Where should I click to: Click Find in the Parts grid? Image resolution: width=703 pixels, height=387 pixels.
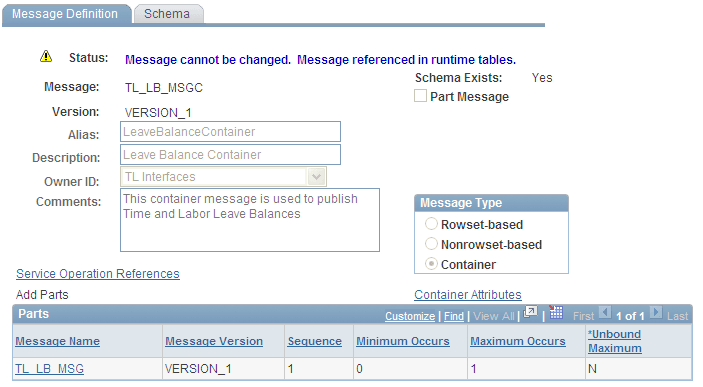coord(454,316)
